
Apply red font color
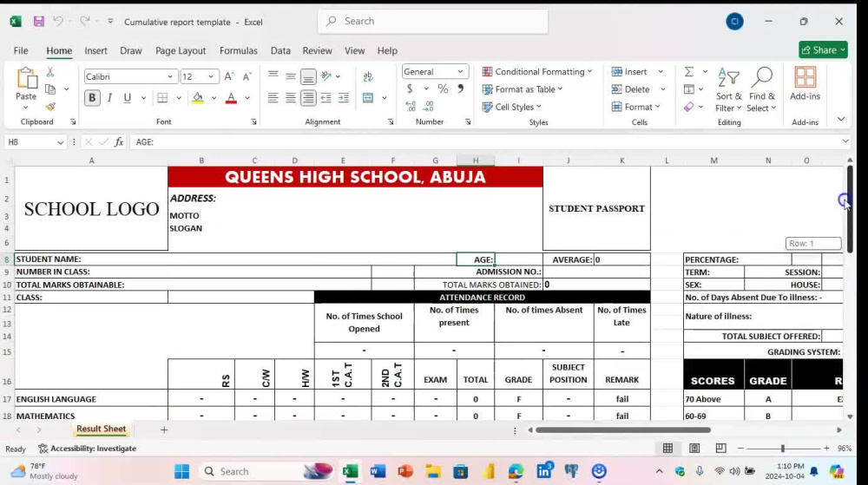232,98
